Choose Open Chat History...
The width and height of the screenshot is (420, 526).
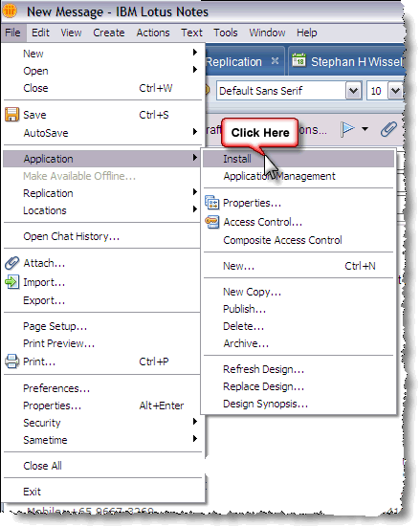[x=102, y=236]
